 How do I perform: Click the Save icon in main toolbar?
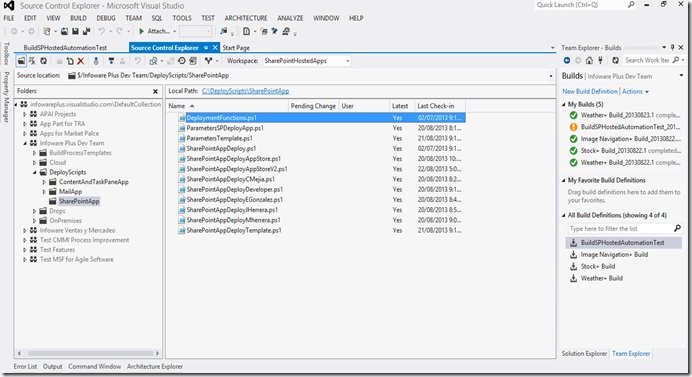75,31
